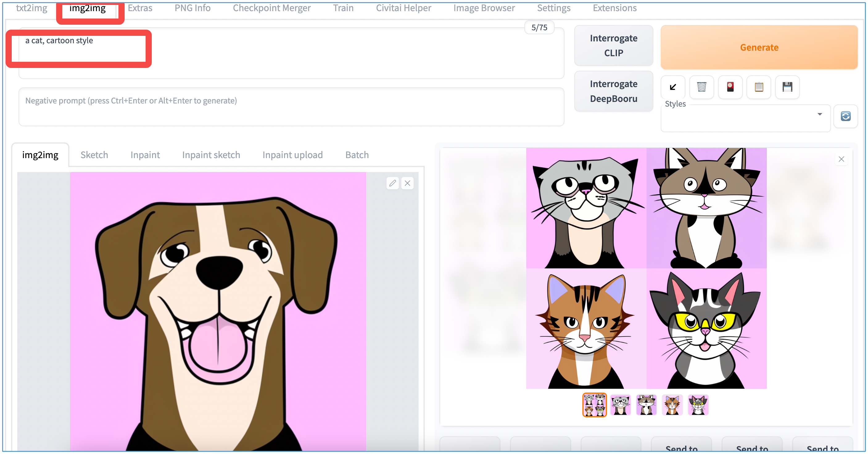Remove the uploaded dog image
Screen dimensions: 868x454
pos(407,183)
